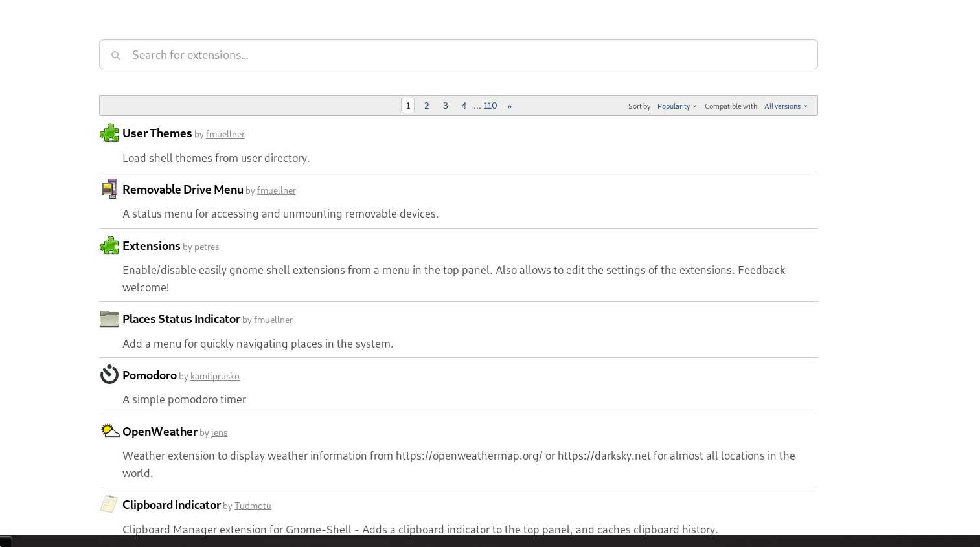Open the Extensions extension title
This screenshot has height=547, width=980.
(151, 246)
